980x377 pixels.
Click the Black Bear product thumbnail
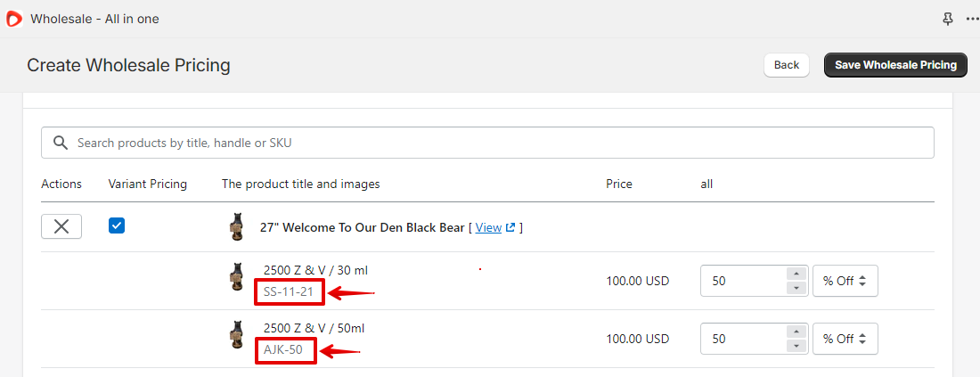236,227
